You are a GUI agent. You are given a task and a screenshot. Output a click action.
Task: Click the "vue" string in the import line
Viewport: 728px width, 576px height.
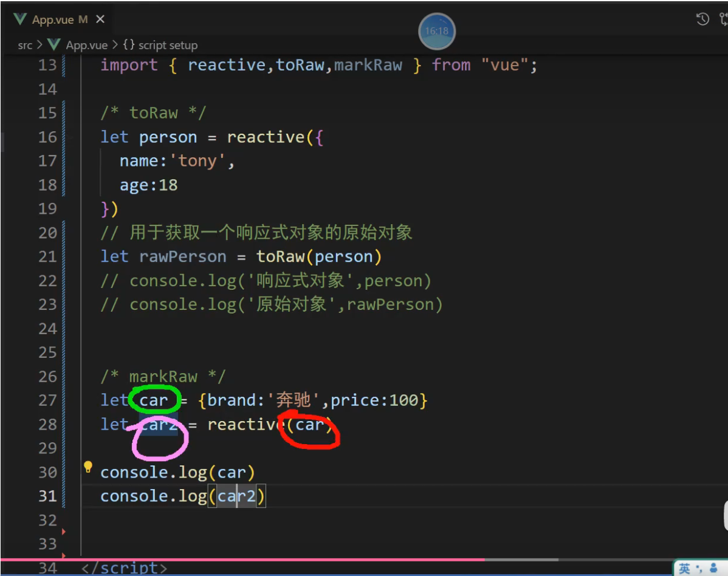tap(505, 65)
